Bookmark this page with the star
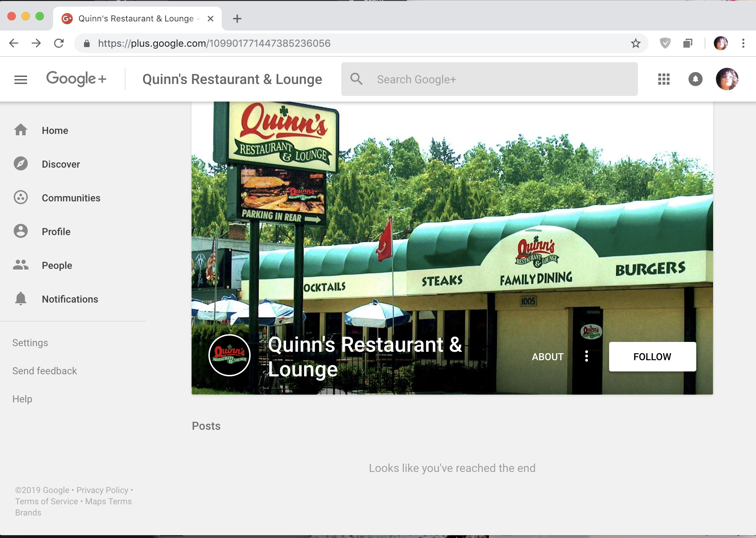The width and height of the screenshot is (756, 538). tap(635, 43)
